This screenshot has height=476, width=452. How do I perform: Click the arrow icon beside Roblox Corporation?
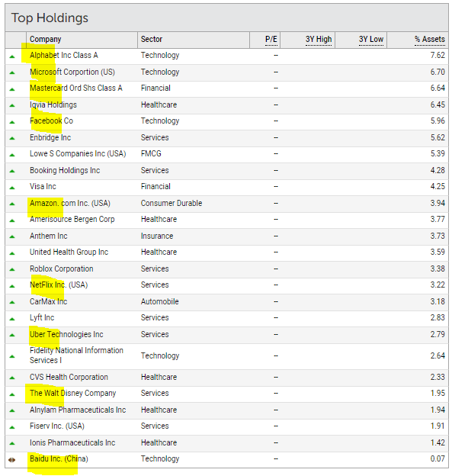click(12, 269)
